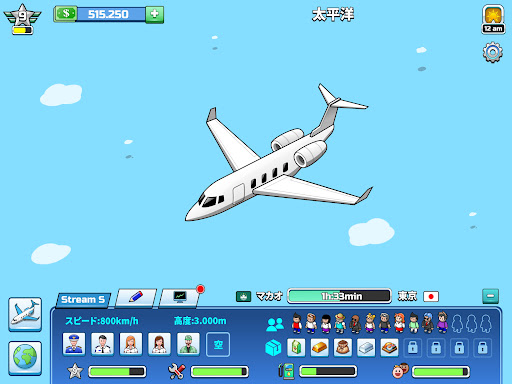Open the monitor statistics tab
Viewport: 512px width, 384px height.
coord(180,297)
